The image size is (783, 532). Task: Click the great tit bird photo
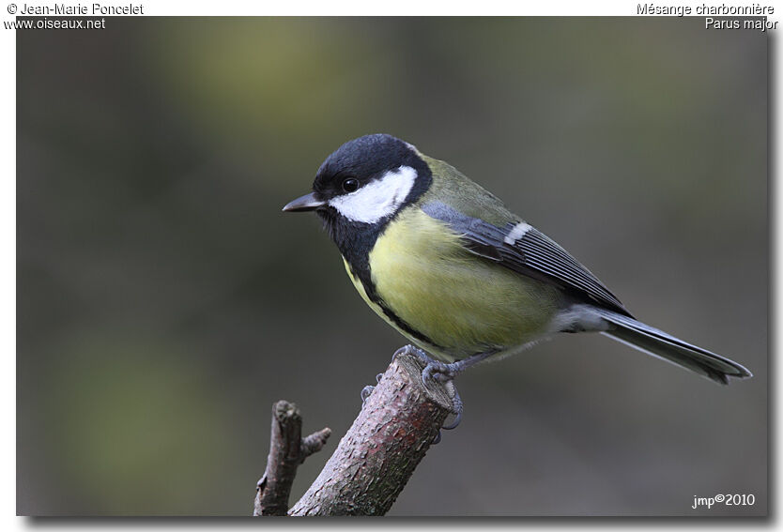pos(391,266)
